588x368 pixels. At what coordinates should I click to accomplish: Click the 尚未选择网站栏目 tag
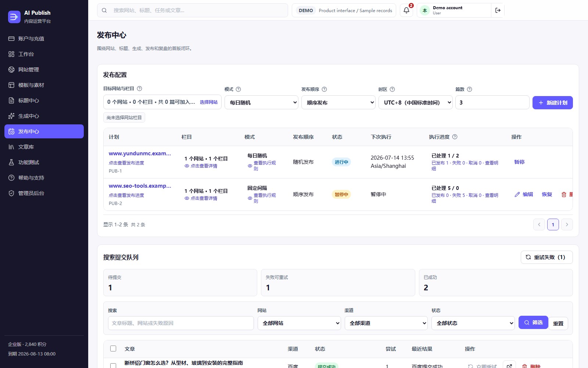[124, 118]
